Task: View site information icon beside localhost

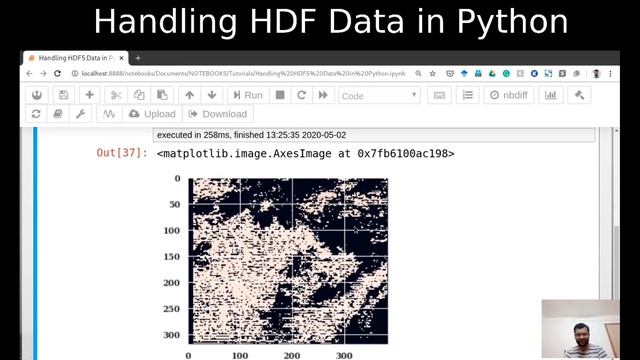Action: click(x=75, y=73)
